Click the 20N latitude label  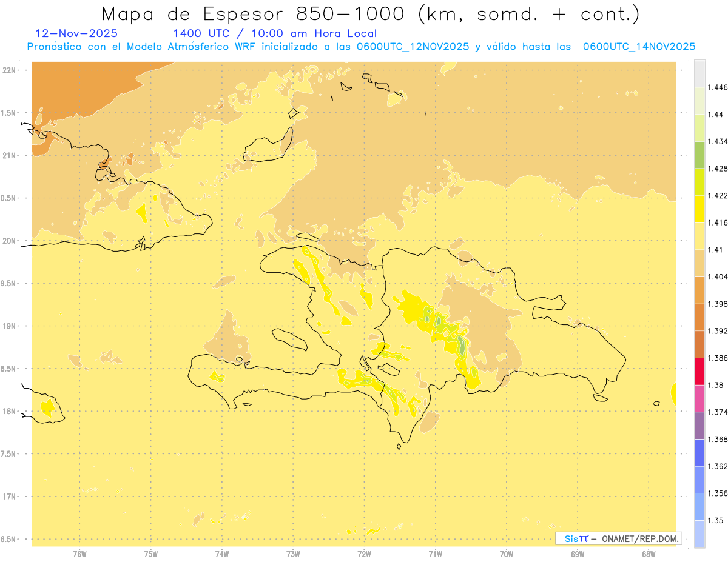9,241
